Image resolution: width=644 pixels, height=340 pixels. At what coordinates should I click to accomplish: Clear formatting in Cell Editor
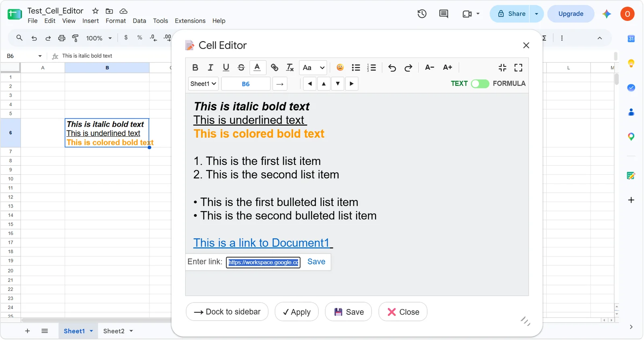(290, 68)
